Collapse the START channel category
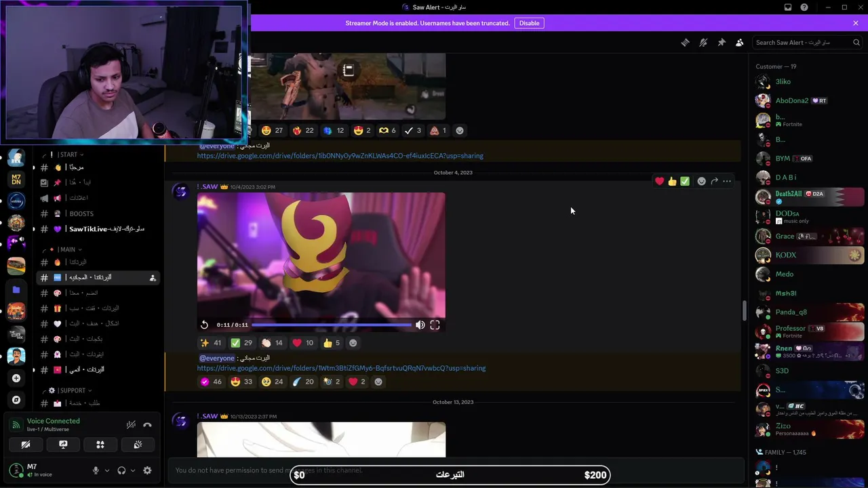 pos(67,155)
